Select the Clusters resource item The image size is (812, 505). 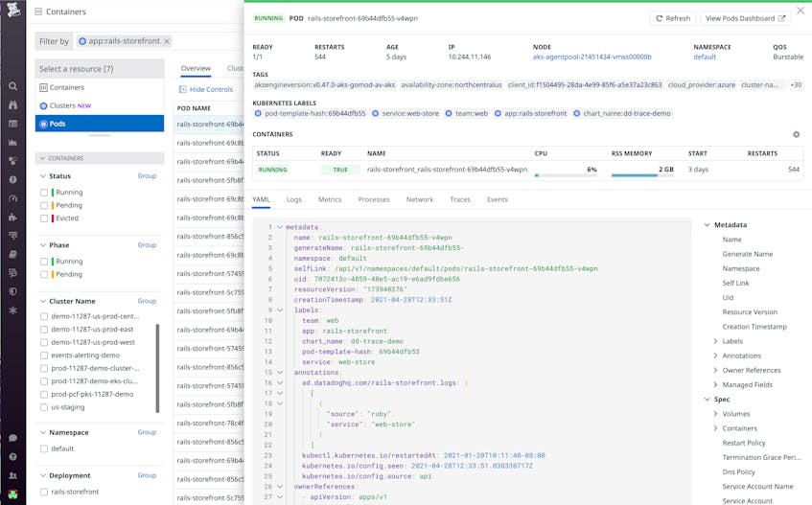pos(100,105)
